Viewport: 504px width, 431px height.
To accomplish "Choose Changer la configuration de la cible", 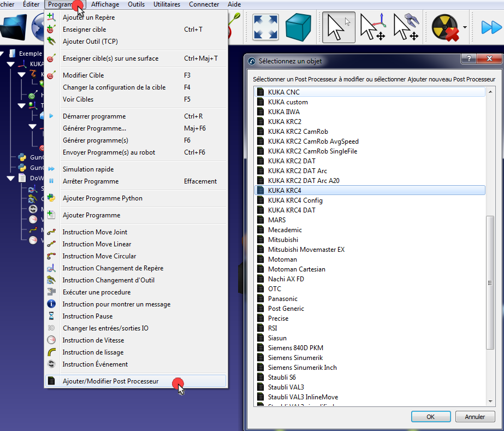I will (135, 87).
